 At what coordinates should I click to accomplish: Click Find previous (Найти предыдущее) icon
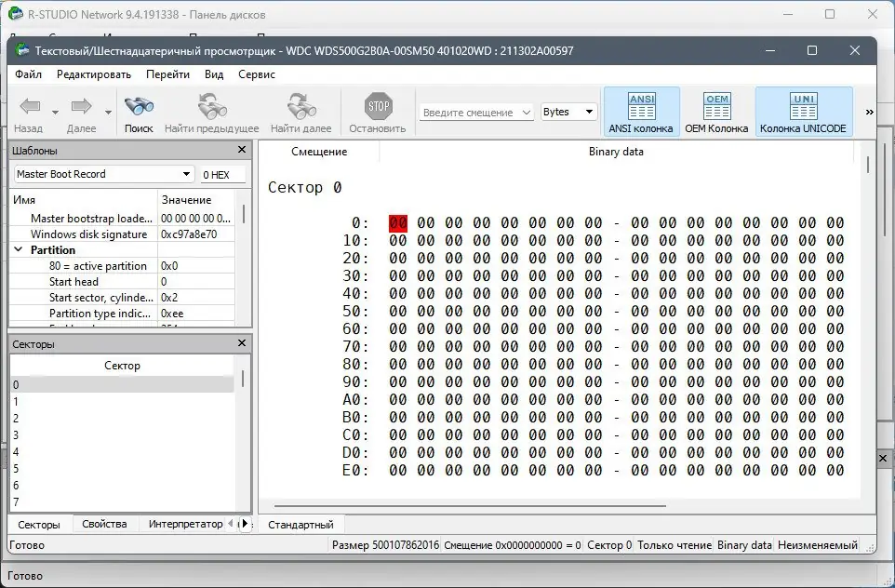[x=212, y=106]
